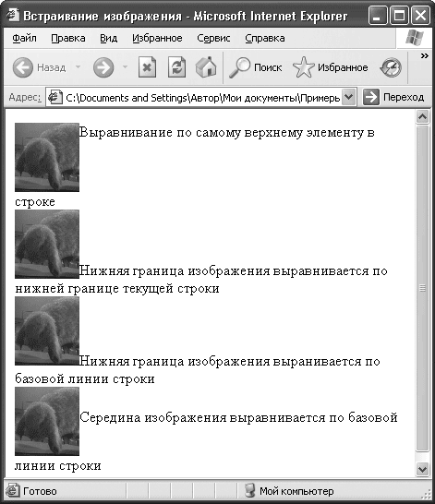Click the vertical scrollbar thumb
The image size is (435, 504).
pyautogui.click(x=422, y=288)
